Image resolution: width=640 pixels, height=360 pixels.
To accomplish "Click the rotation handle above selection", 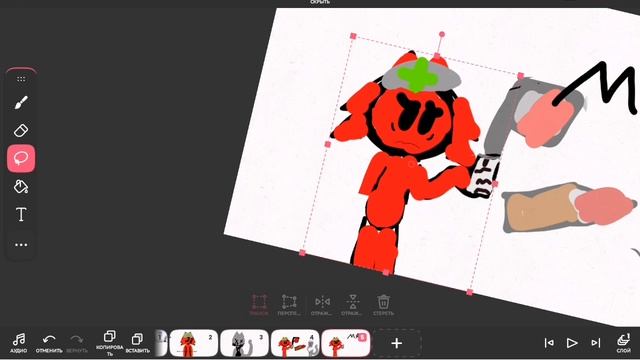I will coord(442,34).
